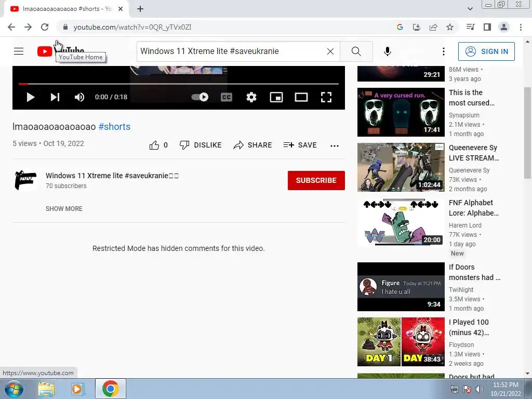Go forward with the browser forward arrow
Viewport: 532px width, 399px height.
point(28,27)
